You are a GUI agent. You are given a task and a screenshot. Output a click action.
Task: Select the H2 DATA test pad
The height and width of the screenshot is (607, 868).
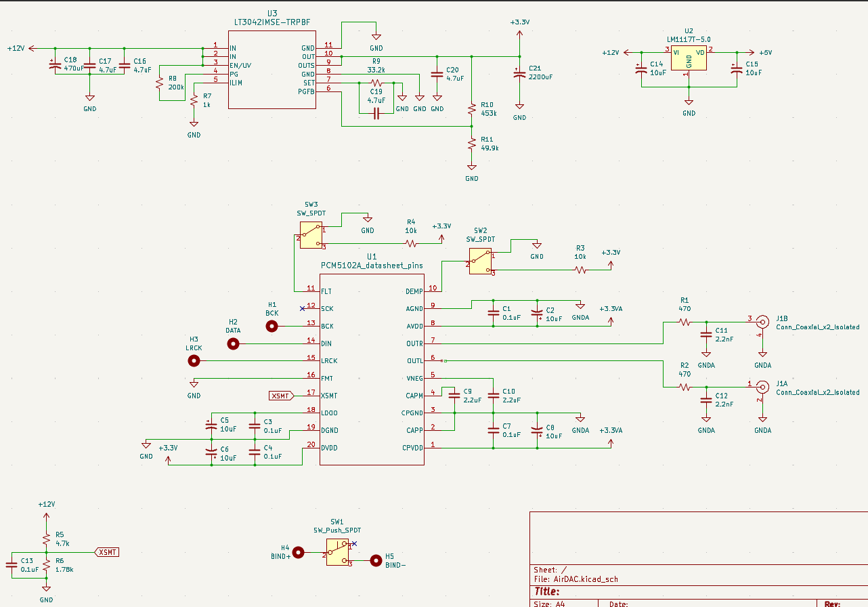(x=233, y=343)
